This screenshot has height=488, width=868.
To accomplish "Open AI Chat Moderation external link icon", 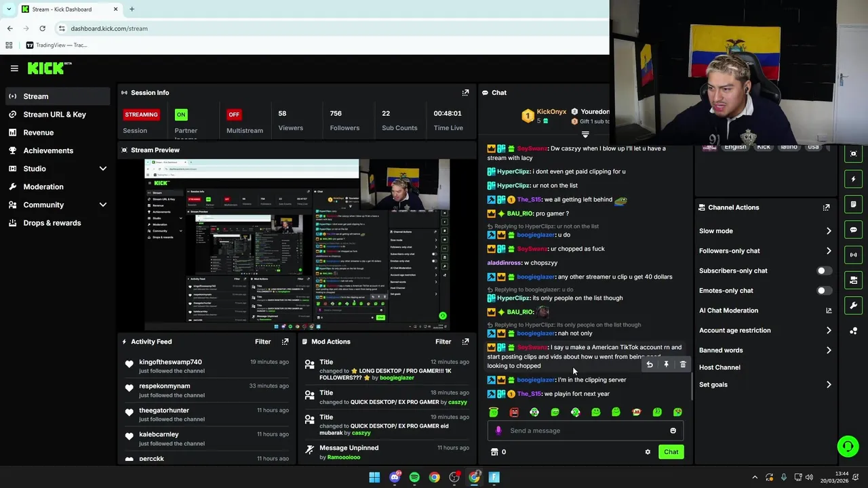I will pyautogui.click(x=829, y=310).
